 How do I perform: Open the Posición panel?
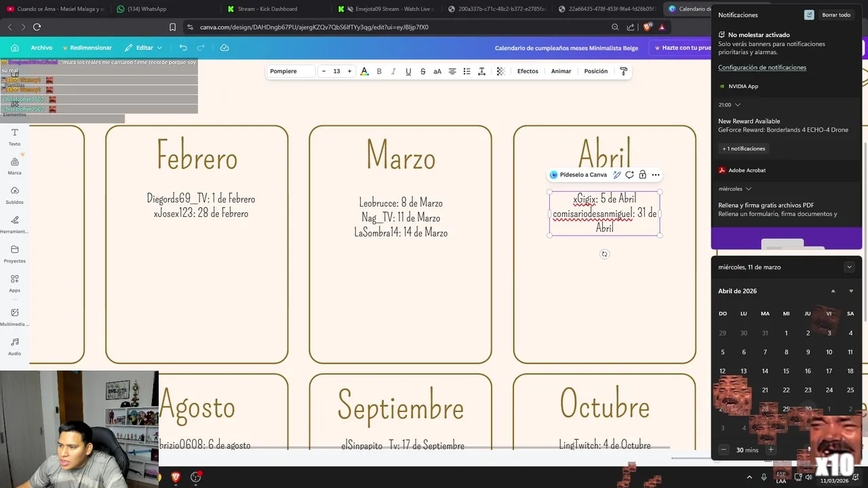coord(596,71)
